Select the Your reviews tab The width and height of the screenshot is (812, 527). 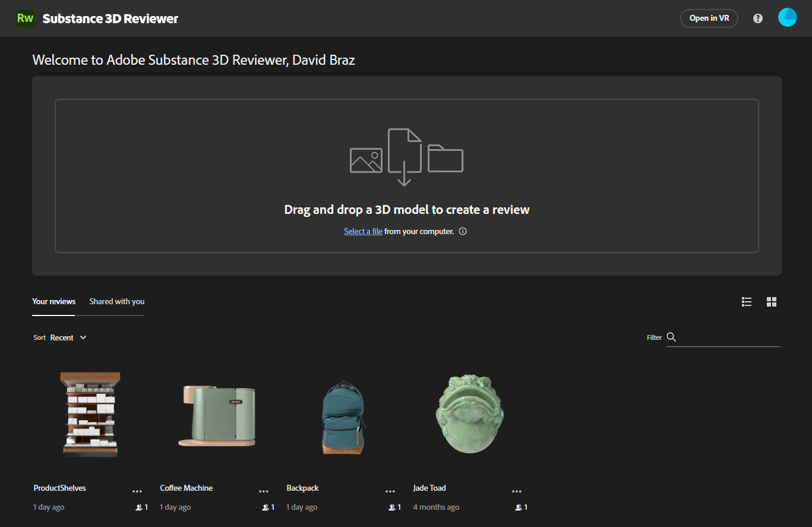point(53,301)
